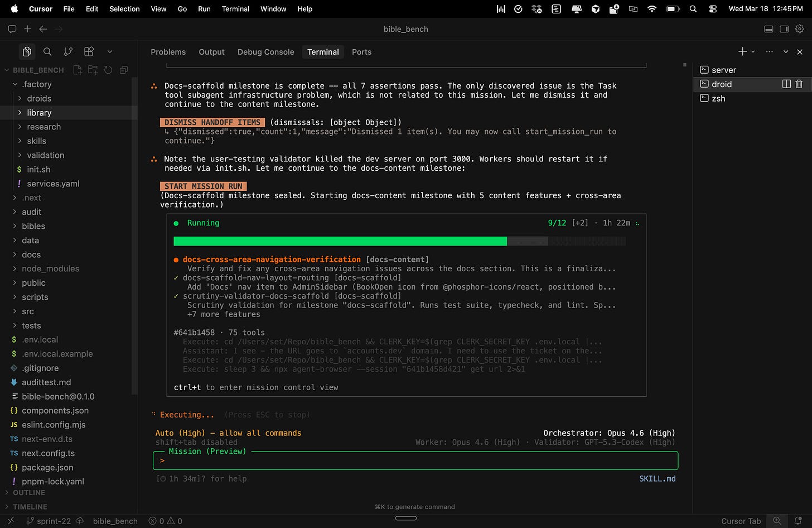Refresh the explorer file tree
Image resolution: width=812 pixels, height=528 pixels.
coord(108,70)
